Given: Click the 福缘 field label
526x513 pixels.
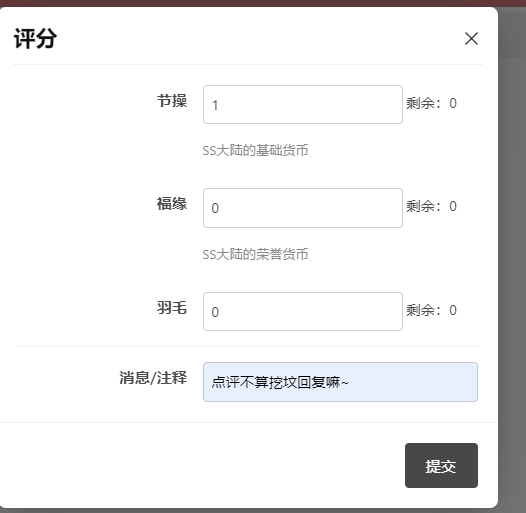Looking at the screenshot, I should [172, 204].
